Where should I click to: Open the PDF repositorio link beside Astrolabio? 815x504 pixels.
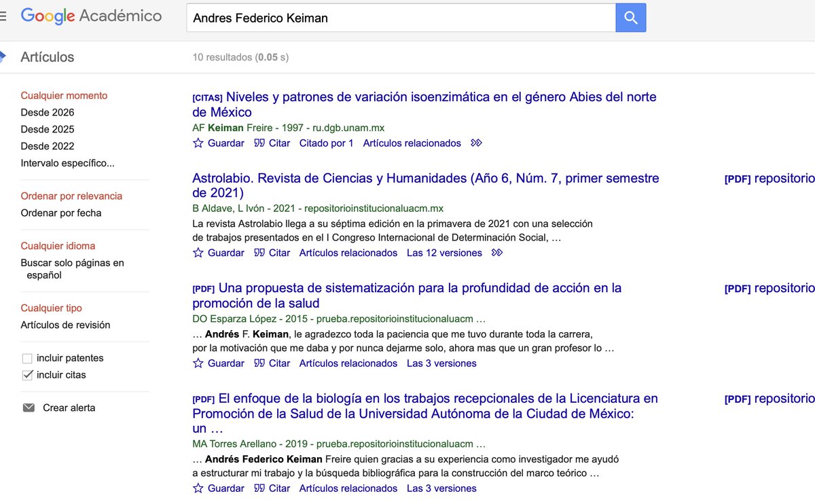(769, 179)
